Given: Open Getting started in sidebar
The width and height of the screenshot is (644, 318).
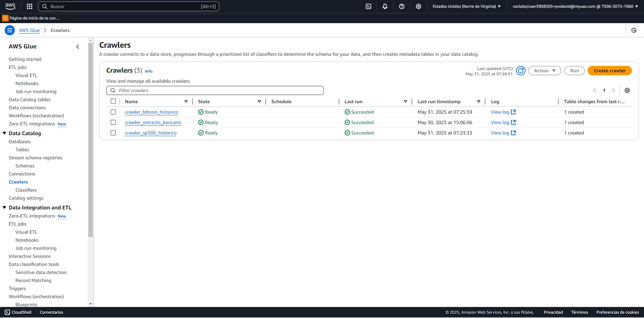Looking at the screenshot, I should (25, 59).
